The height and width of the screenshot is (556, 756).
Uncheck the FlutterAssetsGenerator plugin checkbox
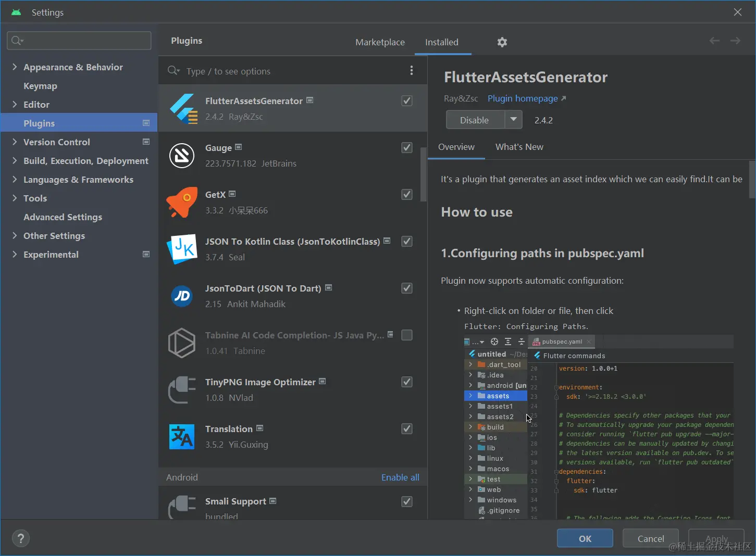407,100
